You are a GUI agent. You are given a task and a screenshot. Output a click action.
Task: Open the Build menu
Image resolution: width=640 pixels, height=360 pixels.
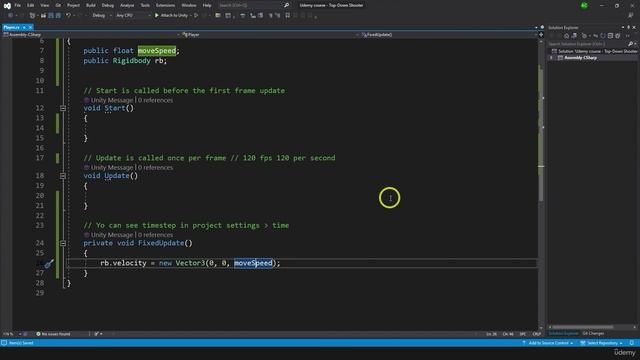coord(91,5)
